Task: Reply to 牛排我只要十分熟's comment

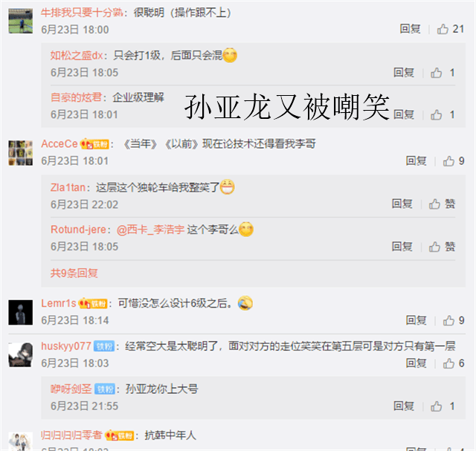Action: pos(410,29)
